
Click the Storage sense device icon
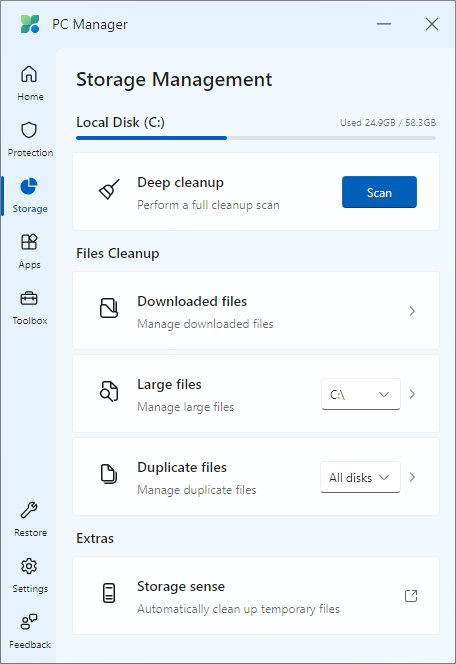coord(109,593)
